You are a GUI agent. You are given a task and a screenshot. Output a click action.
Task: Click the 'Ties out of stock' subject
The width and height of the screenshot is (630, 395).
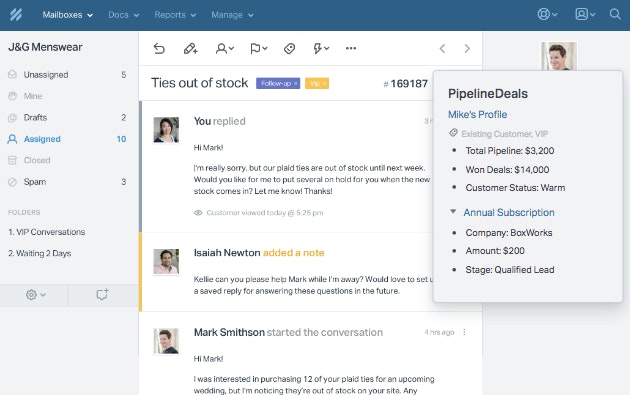pos(200,83)
